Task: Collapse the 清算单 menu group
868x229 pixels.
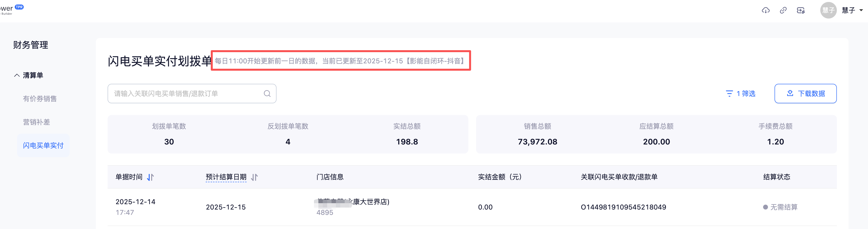Action: click(x=17, y=75)
